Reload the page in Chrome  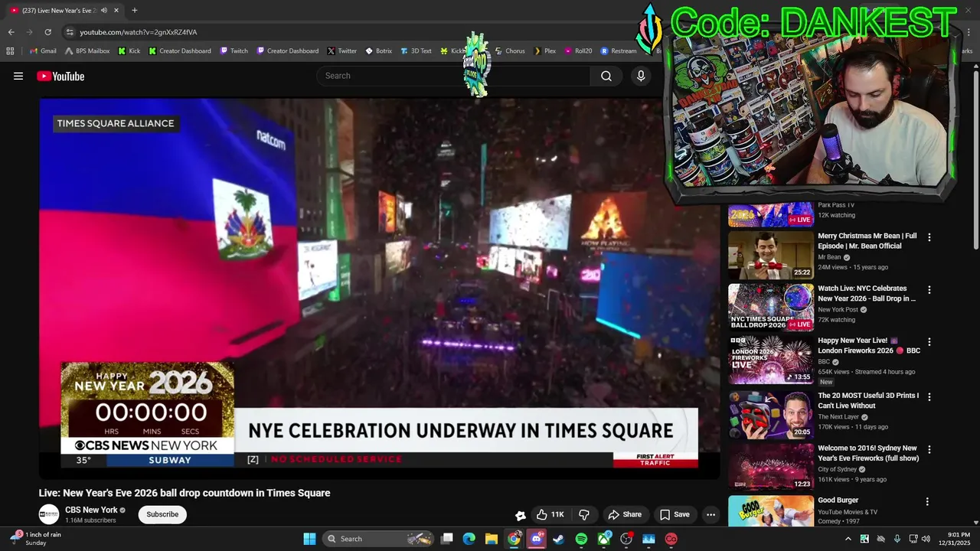tap(47, 32)
